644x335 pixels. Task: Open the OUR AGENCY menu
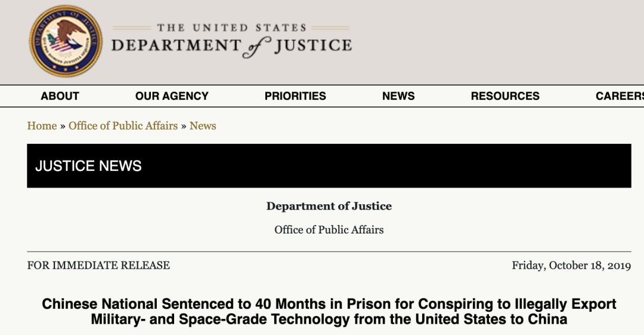point(172,96)
